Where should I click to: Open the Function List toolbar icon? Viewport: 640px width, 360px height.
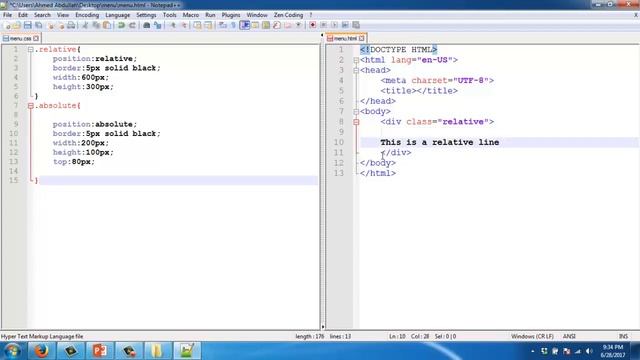pos(277,25)
